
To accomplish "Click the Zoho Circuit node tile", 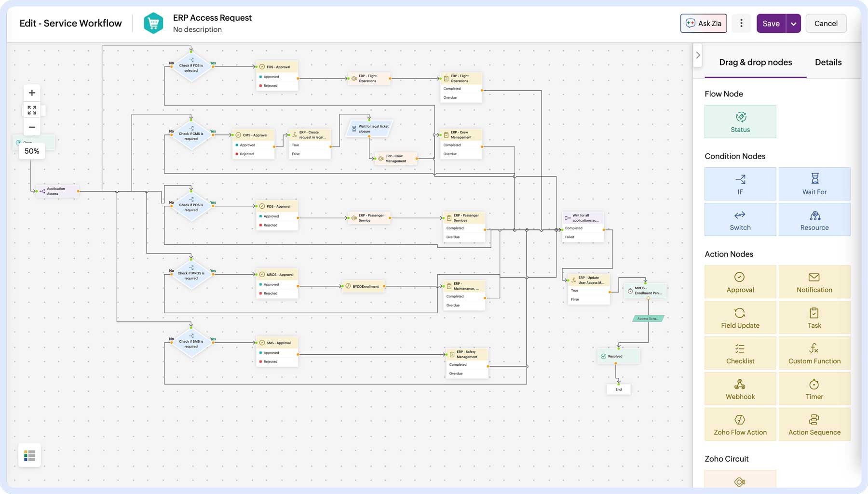I will [740, 480].
